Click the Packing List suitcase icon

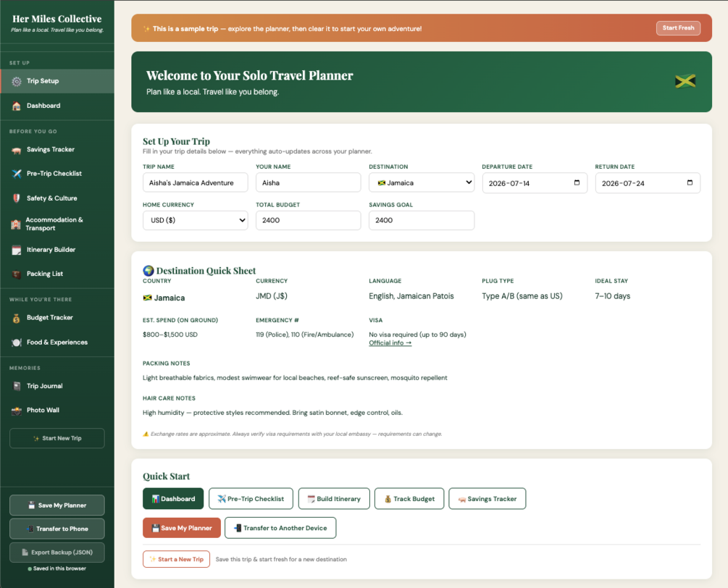coord(16,274)
